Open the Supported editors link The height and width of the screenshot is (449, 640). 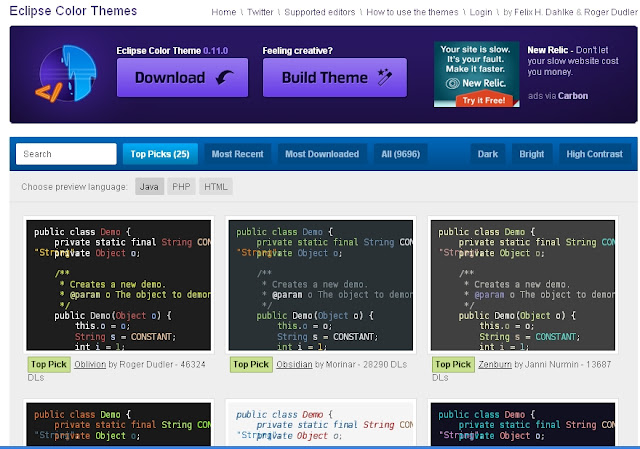(x=320, y=12)
